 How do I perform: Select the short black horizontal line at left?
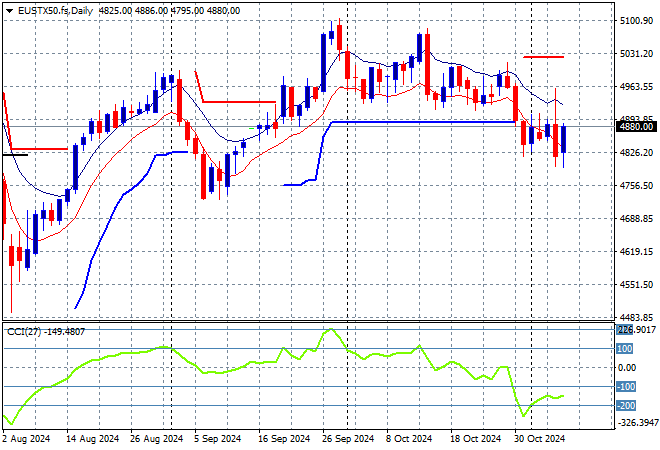(14, 155)
